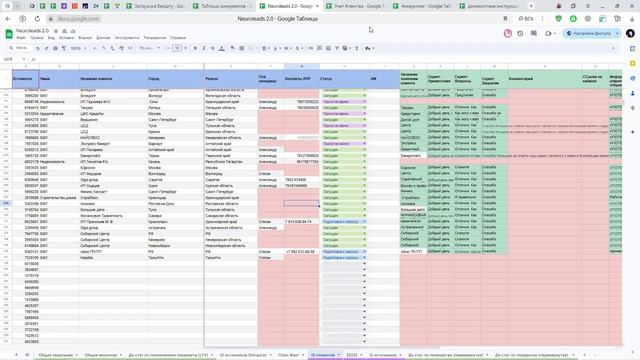The height and width of the screenshot is (360, 640).
Task: Open Tasks side panel icon
Action: click(x=632, y=78)
